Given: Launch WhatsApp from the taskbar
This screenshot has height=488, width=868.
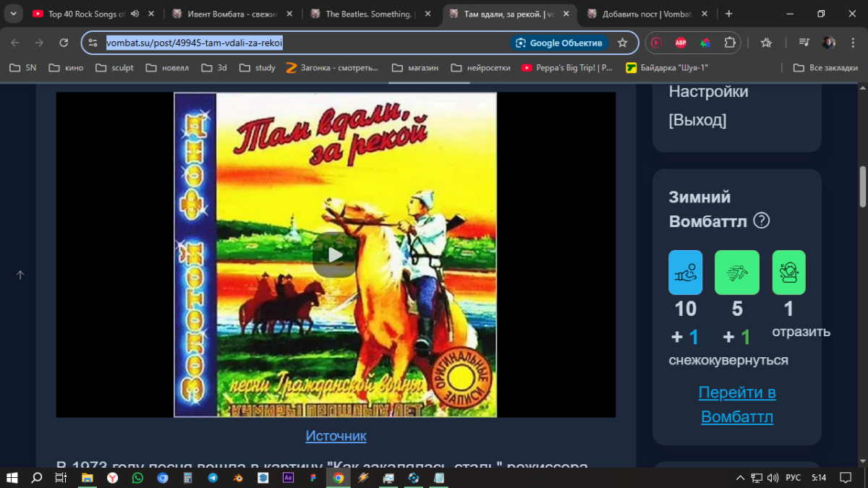Looking at the screenshot, I should tap(137, 478).
